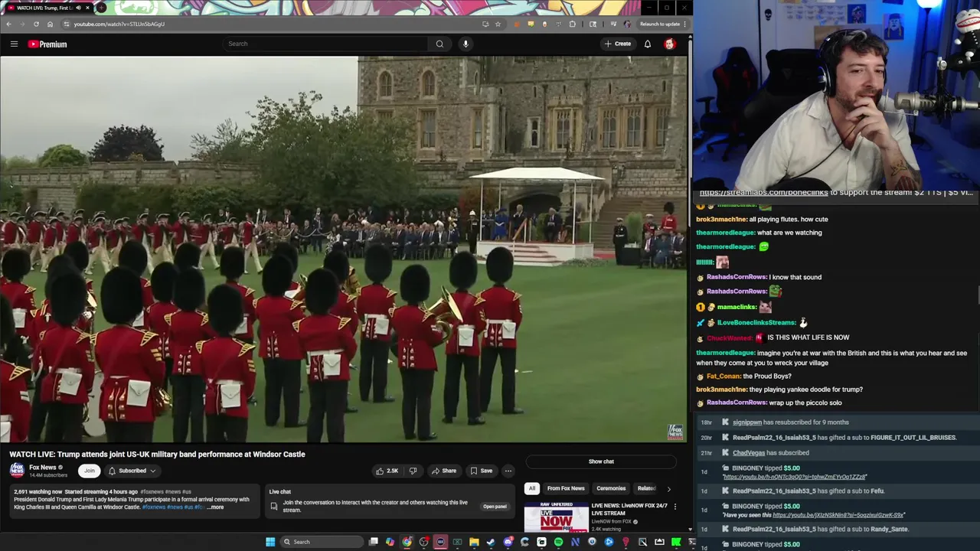Viewport: 980px width, 551px height.
Task: Go back in browser history
Action: (x=8, y=24)
